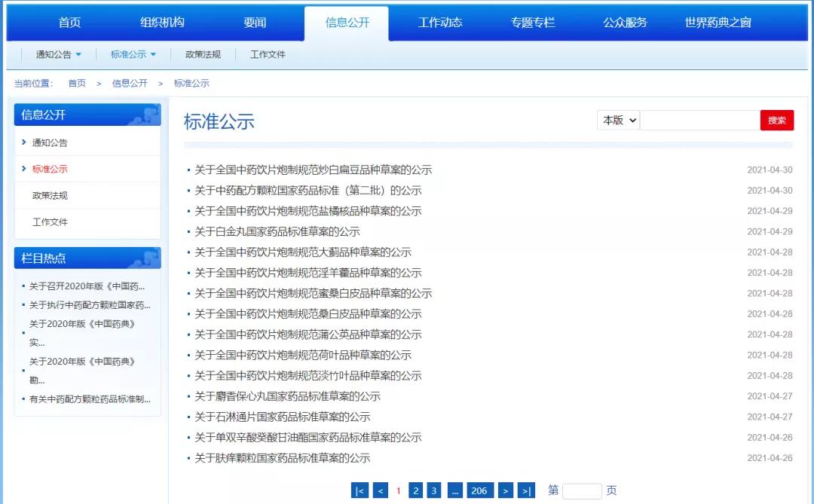This screenshot has width=814, height=504.
Task: Open the 白金丸国家药品标准草案 notice
Action: click(x=277, y=231)
